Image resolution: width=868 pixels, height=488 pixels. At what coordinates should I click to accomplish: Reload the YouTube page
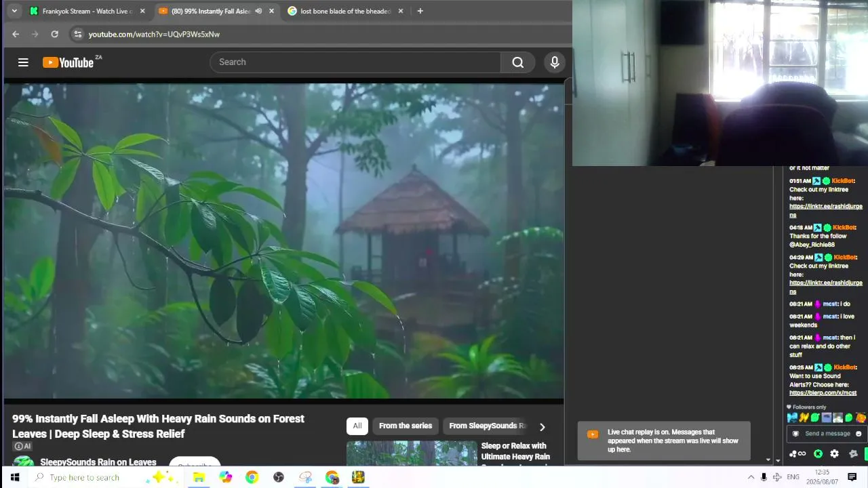pos(54,34)
